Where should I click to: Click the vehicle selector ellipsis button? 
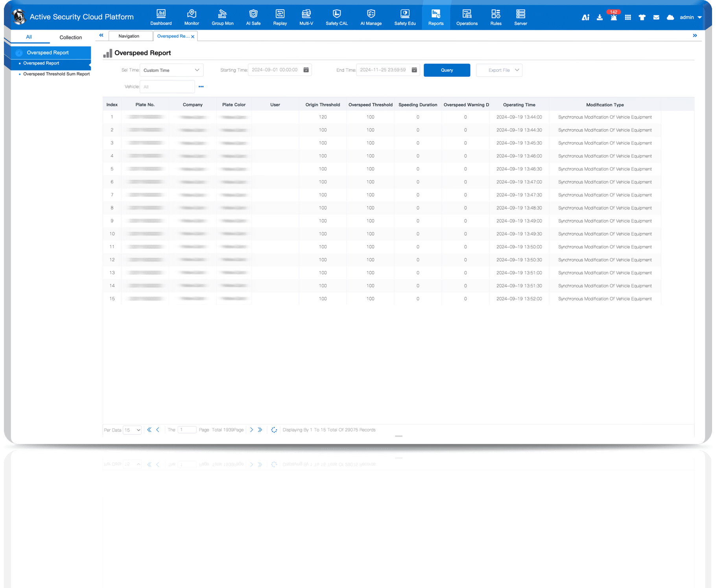click(201, 87)
